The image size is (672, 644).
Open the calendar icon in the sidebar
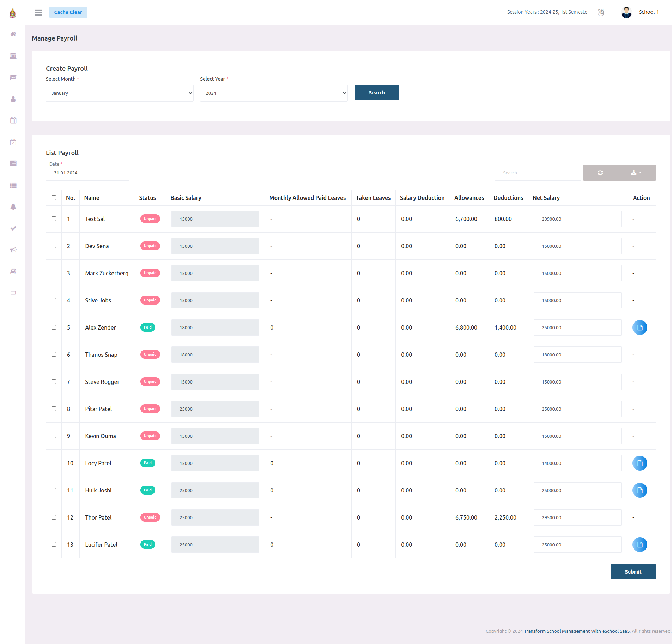pos(13,120)
